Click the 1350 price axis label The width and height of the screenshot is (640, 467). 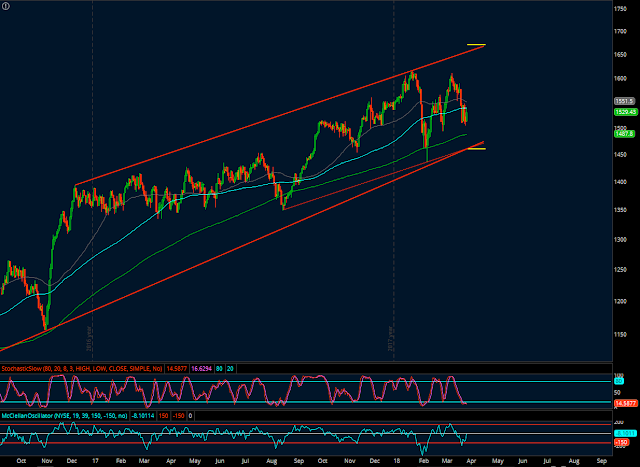click(x=620, y=210)
